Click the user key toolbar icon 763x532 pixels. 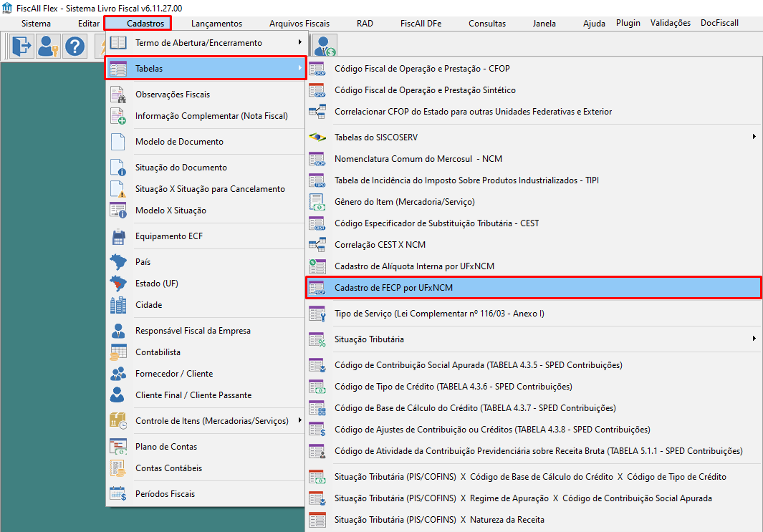(x=48, y=47)
